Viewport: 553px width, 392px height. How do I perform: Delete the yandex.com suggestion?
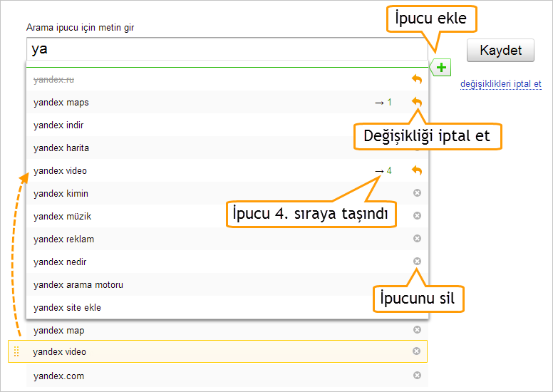417,375
